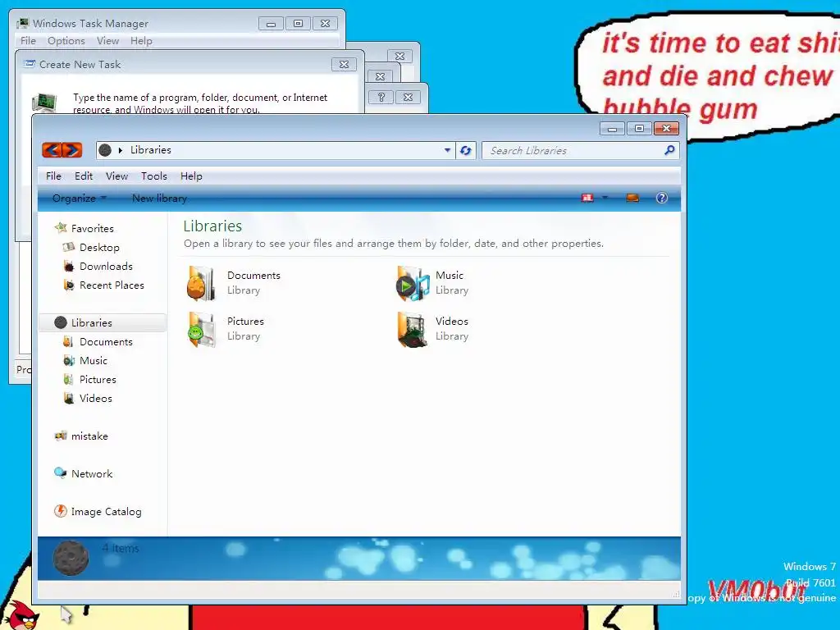Select Downloads under Favorites

coord(106,267)
